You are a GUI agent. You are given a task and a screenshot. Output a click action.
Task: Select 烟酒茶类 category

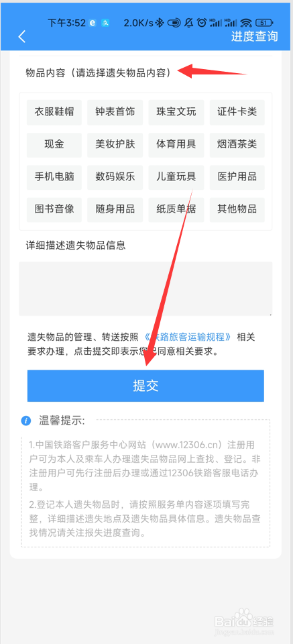coord(237,145)
